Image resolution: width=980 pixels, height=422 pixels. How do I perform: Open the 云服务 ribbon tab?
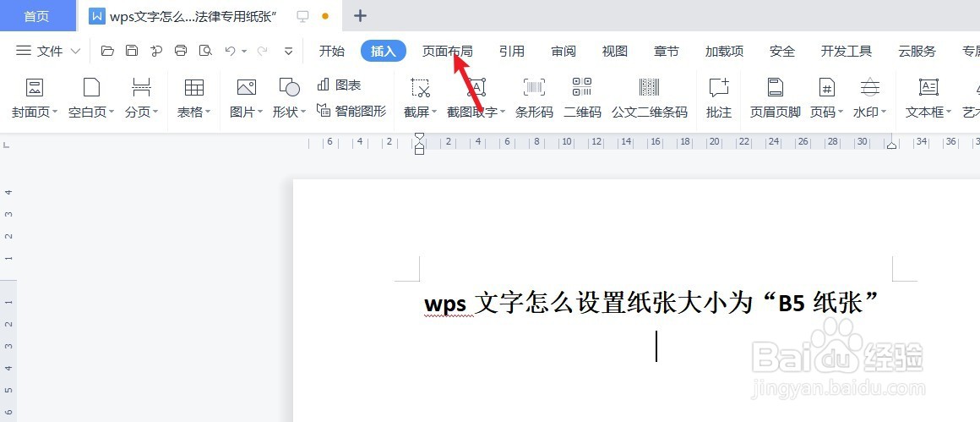coord(917,52)
